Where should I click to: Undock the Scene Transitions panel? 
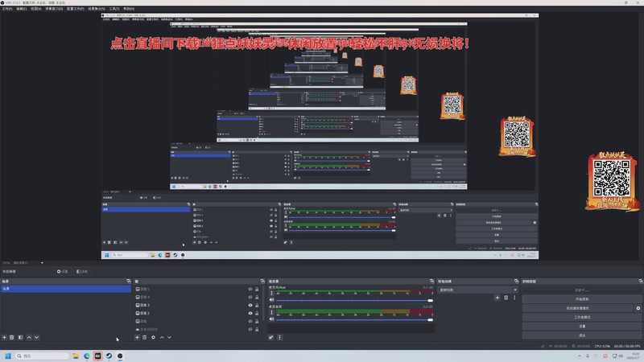tap(516, 281)
